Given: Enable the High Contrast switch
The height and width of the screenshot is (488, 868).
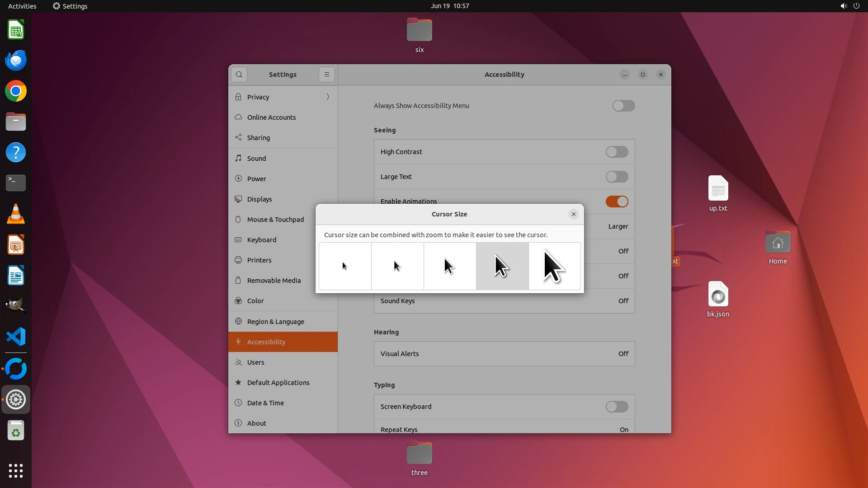Looking at the screenshot, I should 617,152.
